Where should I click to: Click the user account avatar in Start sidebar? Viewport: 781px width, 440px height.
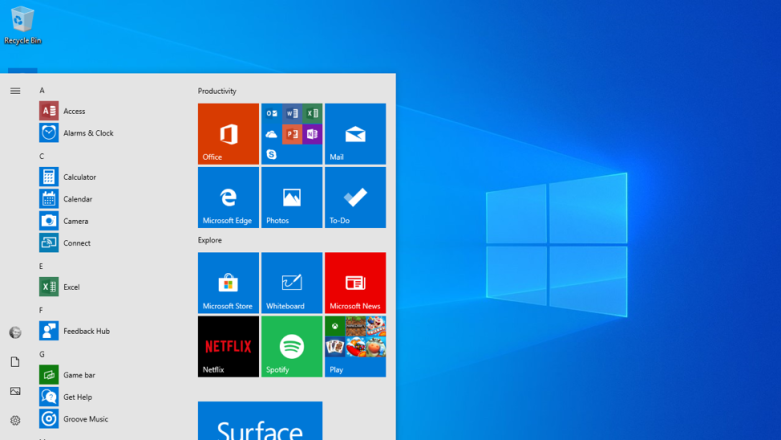coord(15,332)
